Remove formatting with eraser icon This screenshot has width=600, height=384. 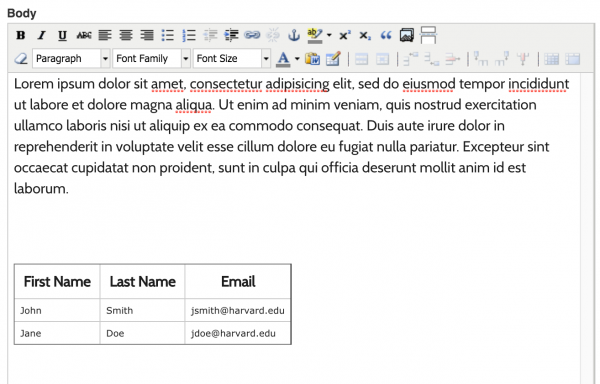point(21,59)
